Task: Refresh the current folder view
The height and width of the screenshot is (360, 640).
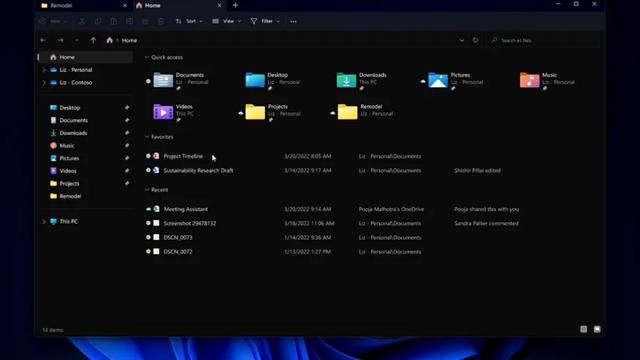Action: pyautogui.click(x=476, y=40)
